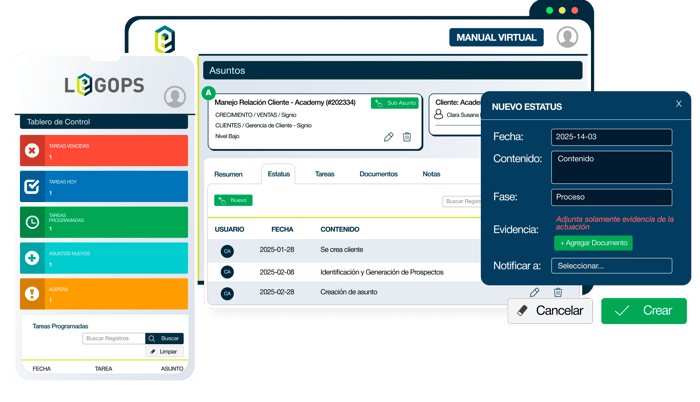Close the Nuevo Estatus dialog with X
Image resolution: width=700 pixels, height=402 pixels.
tap(678, 104)
